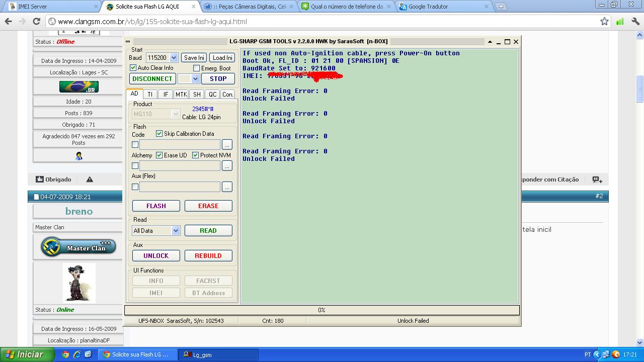Open the Baud rate dropdown showing 115200
Screen dimensions: 644x362
pyautogui.click(x=174, y=58)
